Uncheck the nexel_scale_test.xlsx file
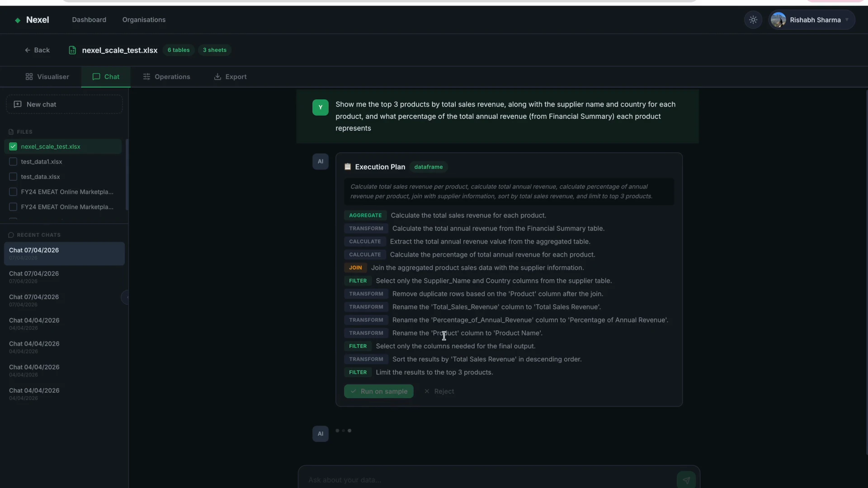Image resolution: width=868 pixels, height=488 pixels. [x=13, y=146]
